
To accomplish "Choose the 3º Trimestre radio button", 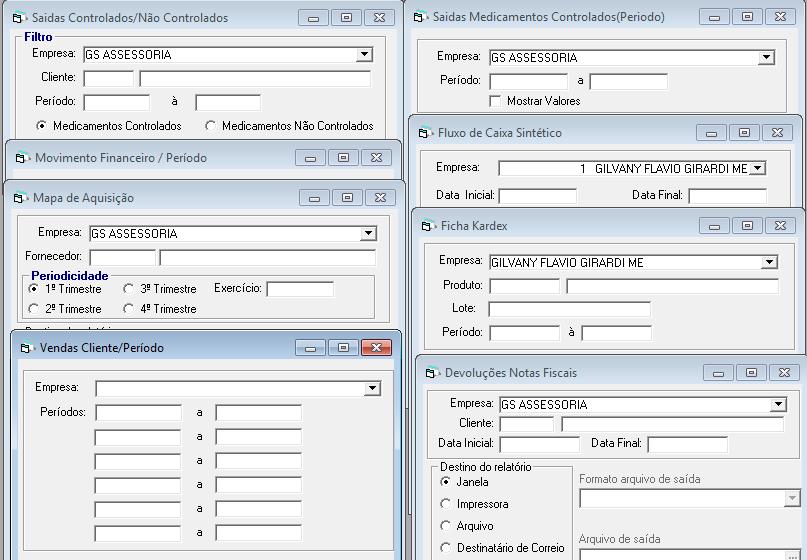I will (129, 289).
